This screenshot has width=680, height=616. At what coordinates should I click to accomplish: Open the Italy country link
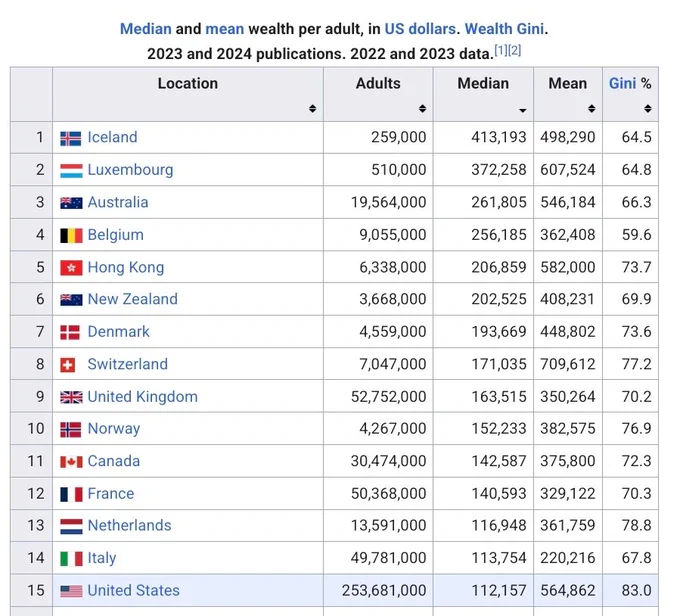[102, 558]
